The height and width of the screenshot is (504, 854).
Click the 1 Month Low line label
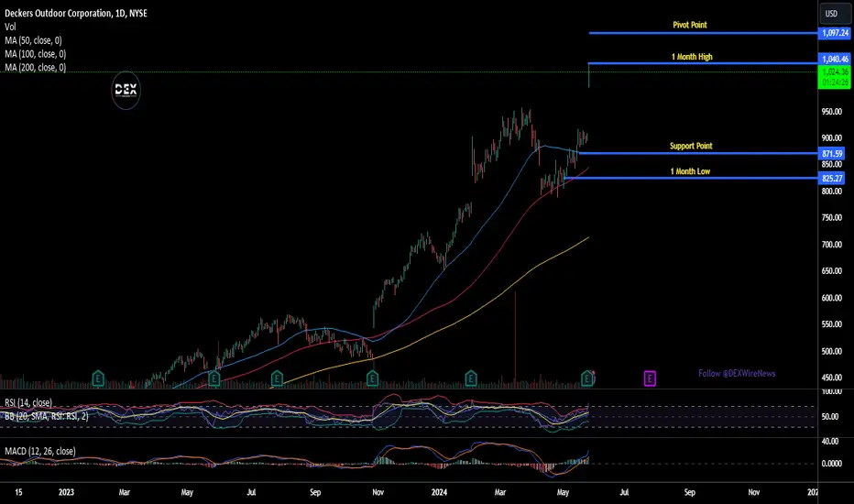pyautogui.click(x=690, y=171)
